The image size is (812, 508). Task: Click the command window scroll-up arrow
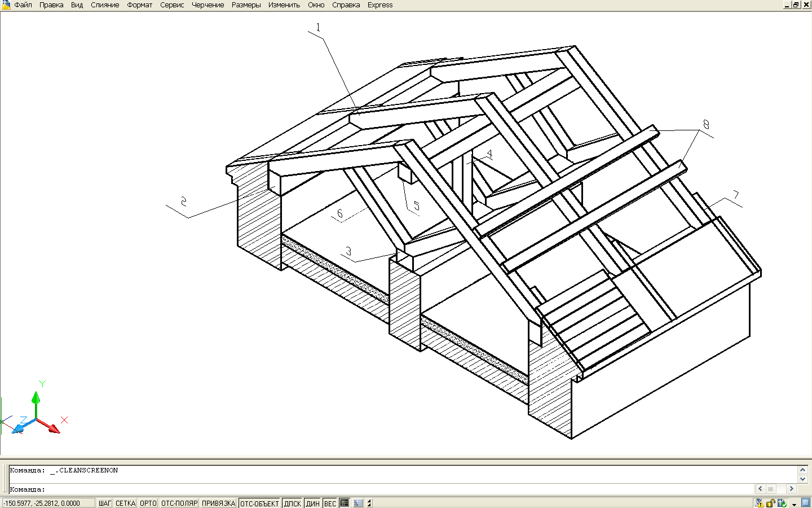(803, 470)
